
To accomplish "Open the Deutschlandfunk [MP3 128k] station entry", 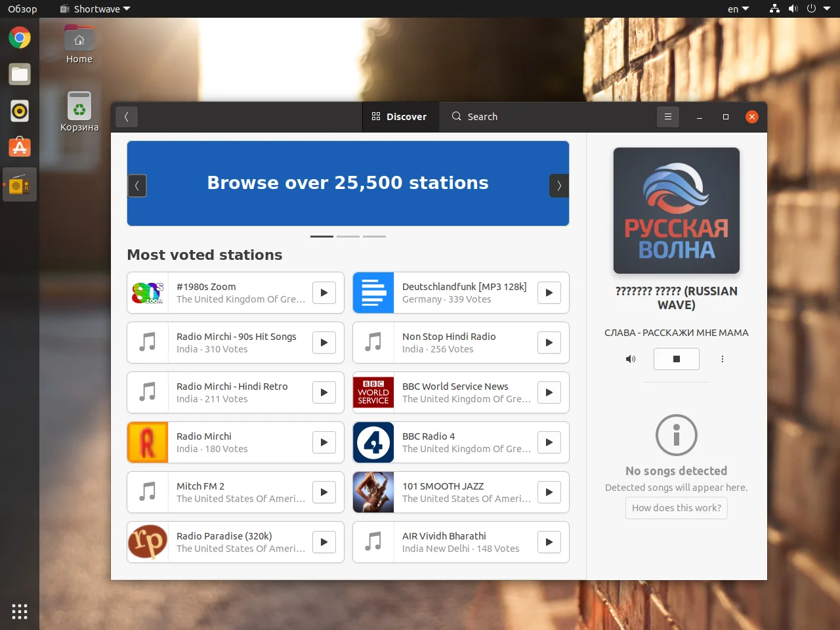I will 461,293.
